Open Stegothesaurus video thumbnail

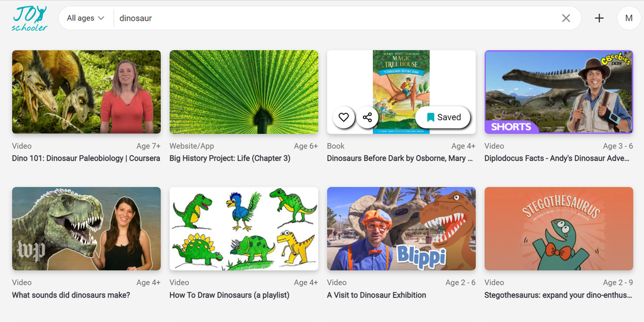pyautogui.click(x=558, y=228)
